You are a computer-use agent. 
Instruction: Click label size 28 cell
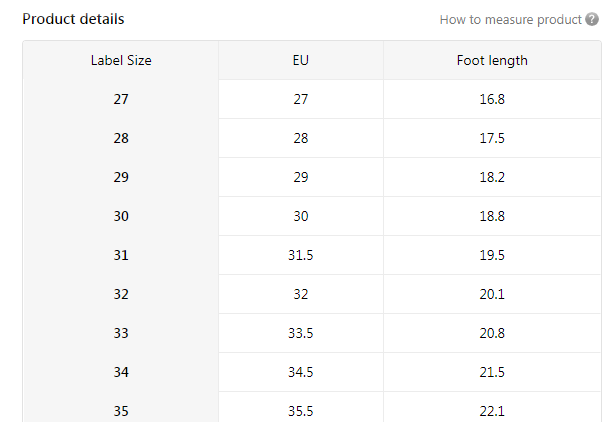coord(121,138)
